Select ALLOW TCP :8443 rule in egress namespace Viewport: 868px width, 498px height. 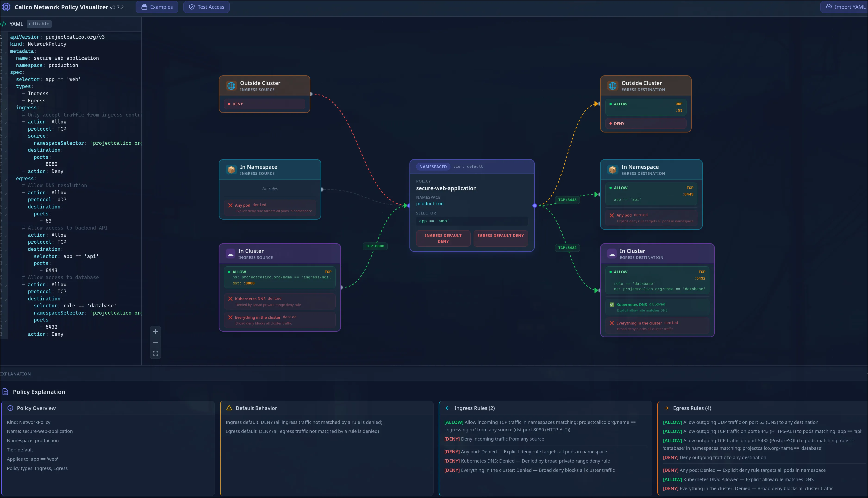tap(651, 194)
